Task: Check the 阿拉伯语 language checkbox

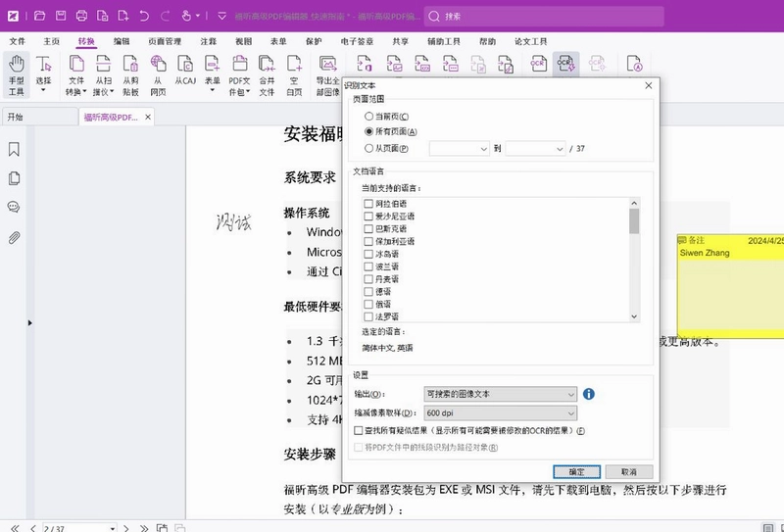Action: coord(368,204)
